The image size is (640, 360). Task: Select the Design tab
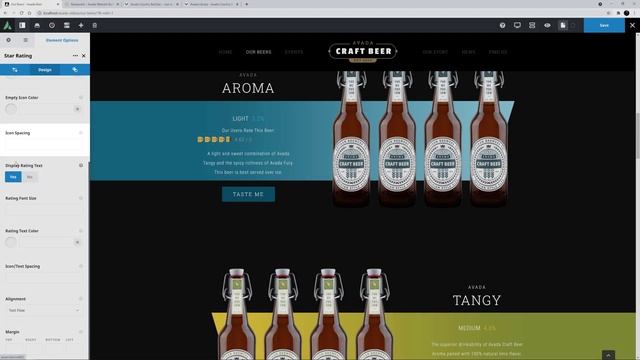(x=45, y=70)
